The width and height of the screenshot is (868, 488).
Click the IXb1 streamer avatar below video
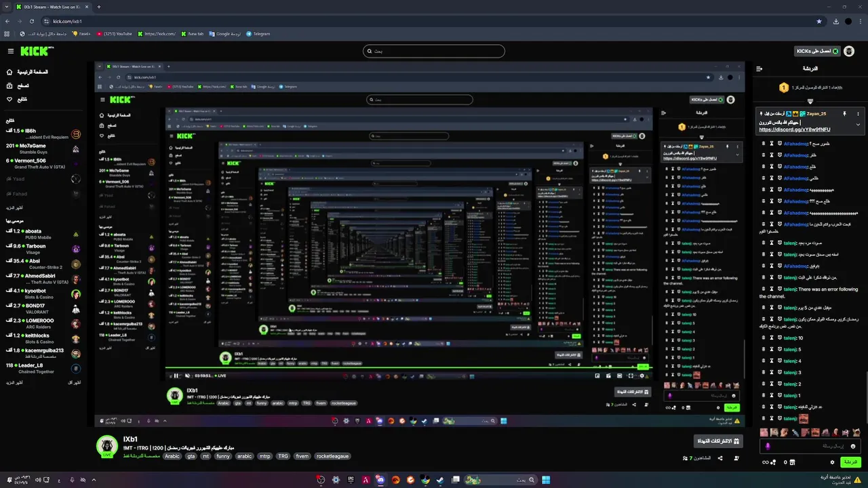(107, 447)
